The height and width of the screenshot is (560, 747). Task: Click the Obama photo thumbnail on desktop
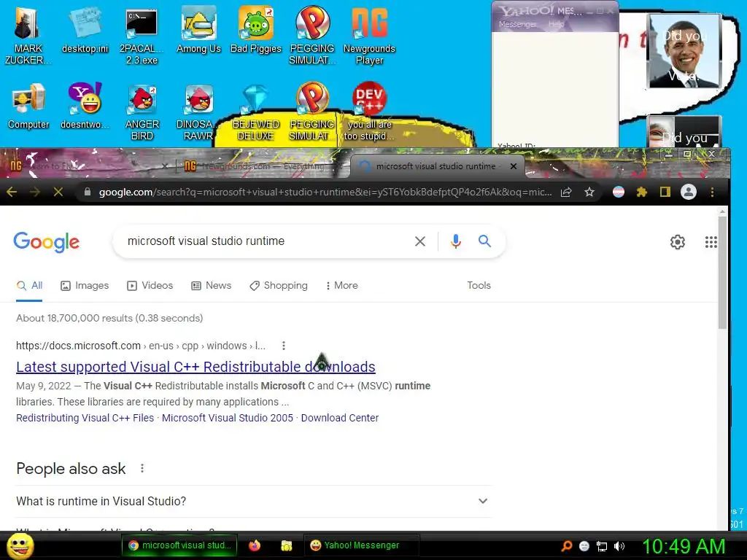[684, 51]
